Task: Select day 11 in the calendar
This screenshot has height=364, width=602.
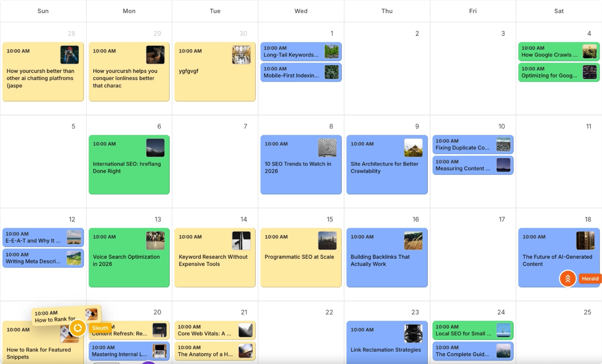Action: (x=589, y=126)
